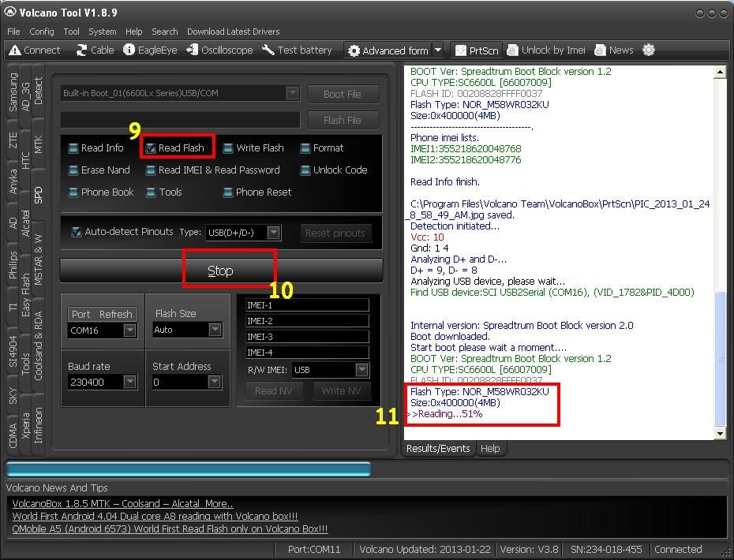Uncheck the Read Flash checkbox
The image size is (734, 560).
coord(151,148)
